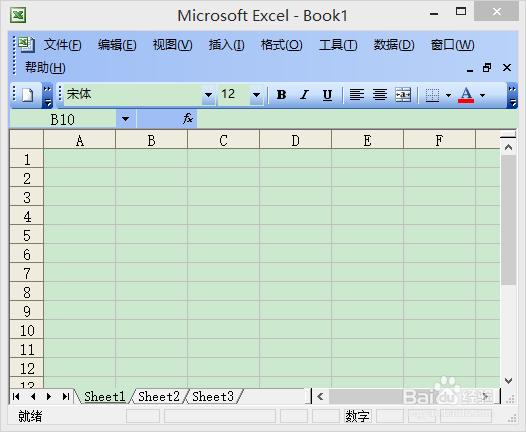Screen dimensions: 526x432
Task: Click the 就绪 status bar text
Action: (30, 416)
